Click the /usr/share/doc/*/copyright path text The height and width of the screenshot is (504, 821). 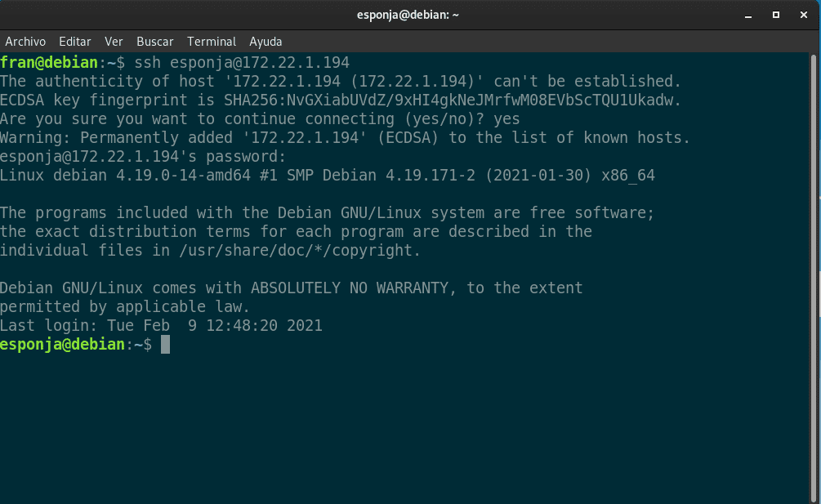click(x=300, y=251)
